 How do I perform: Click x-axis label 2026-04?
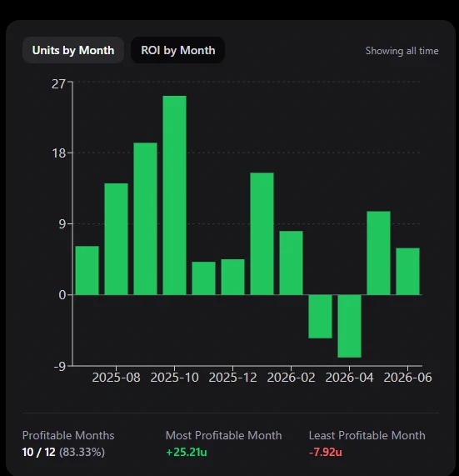(x=350, y=378)
